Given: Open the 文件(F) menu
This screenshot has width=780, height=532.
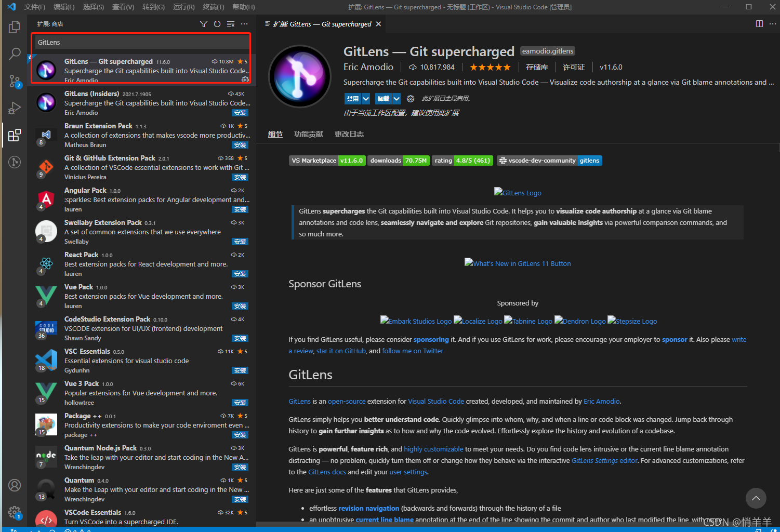Looking at the screenshot, I should [35, 7].
